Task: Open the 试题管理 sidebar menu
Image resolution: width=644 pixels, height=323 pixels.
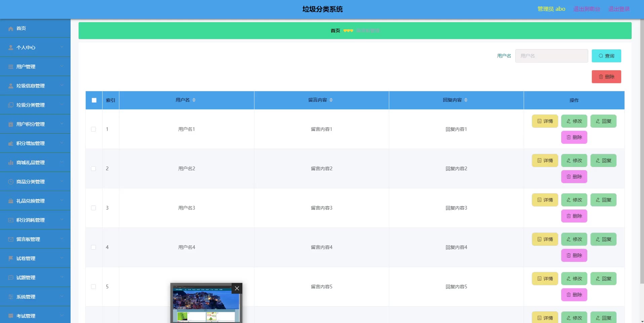Action: point(35,278)
